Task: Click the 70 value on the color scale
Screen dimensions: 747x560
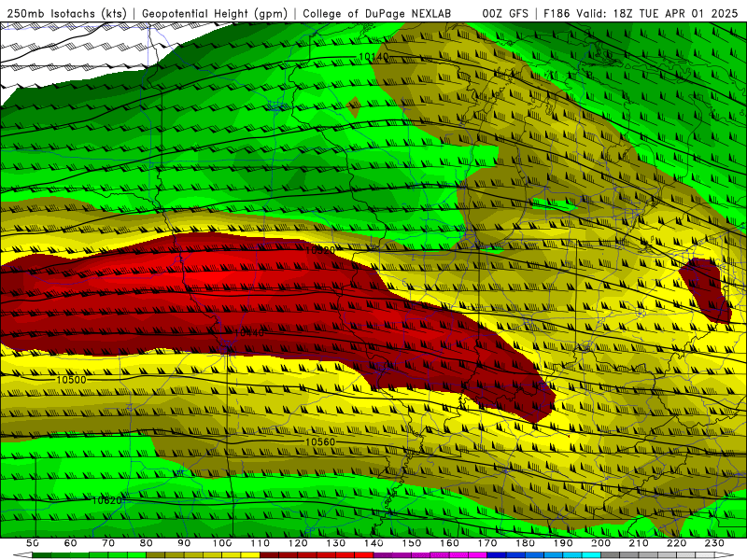Action: pos(108,543)
